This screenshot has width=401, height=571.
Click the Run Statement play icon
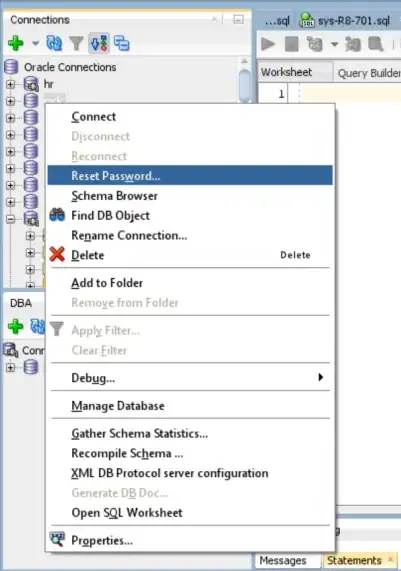click(x=268, y=44)
